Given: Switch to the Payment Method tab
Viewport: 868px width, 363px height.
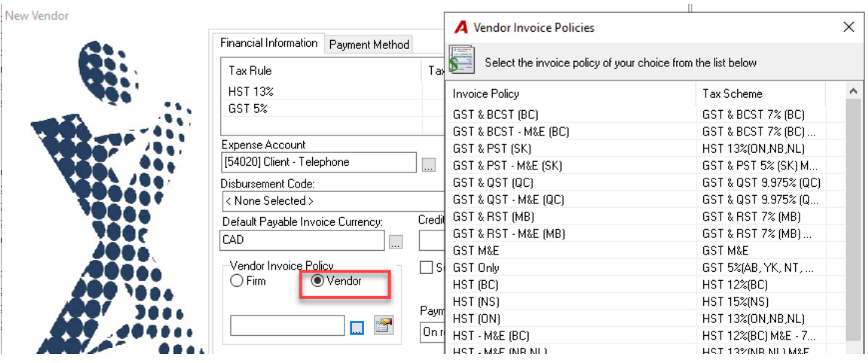Looking at the screenshot, I should click(x=369, y=45).
